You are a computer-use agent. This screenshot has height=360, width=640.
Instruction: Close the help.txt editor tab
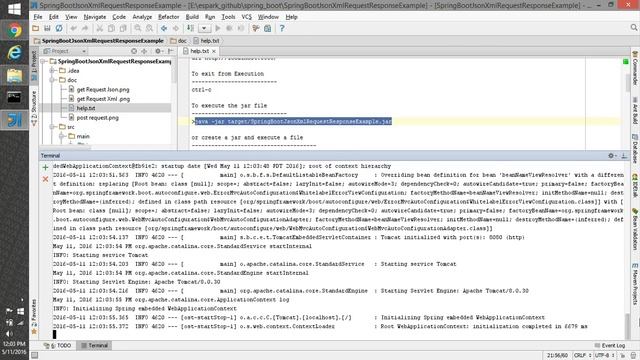pos(213,51)
